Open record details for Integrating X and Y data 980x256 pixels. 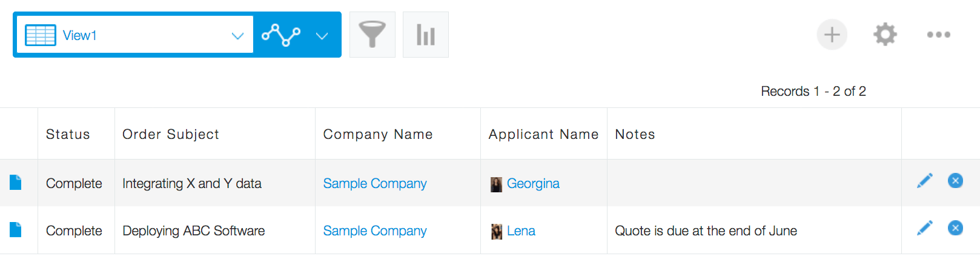(16, 183)
